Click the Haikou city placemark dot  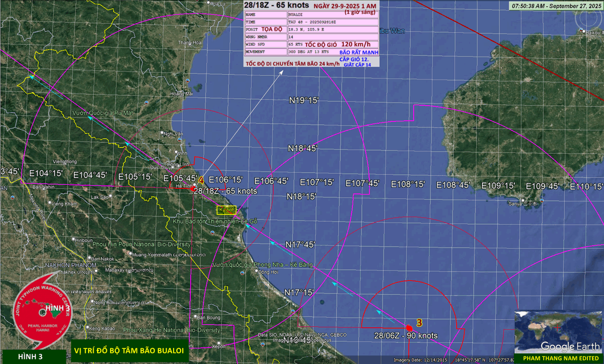[x=583, y=32]
